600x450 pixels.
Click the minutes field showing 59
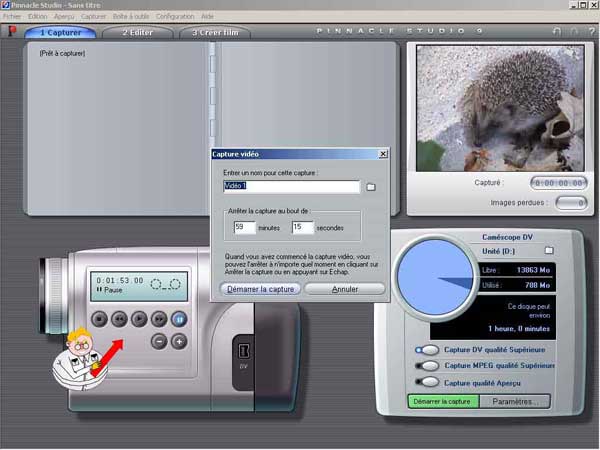[245, 228]
